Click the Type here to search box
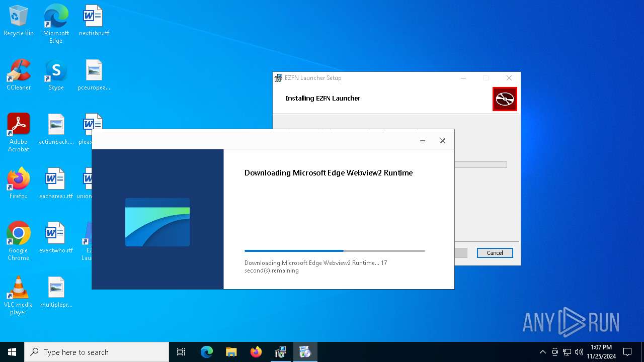 tap(97, 352)
